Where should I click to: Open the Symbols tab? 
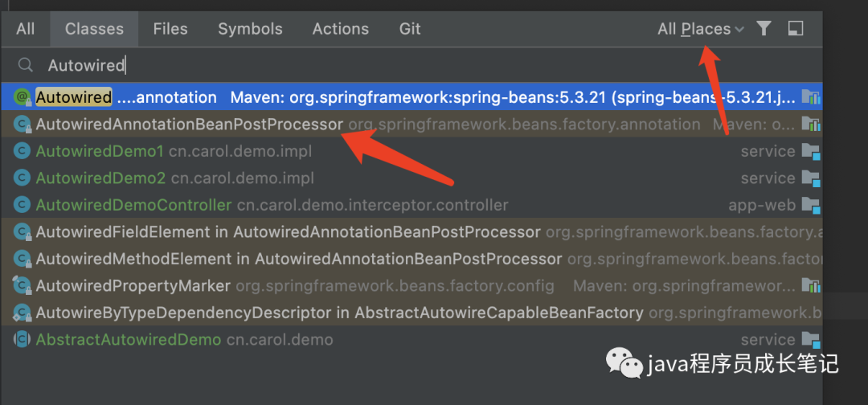point(250,29)
